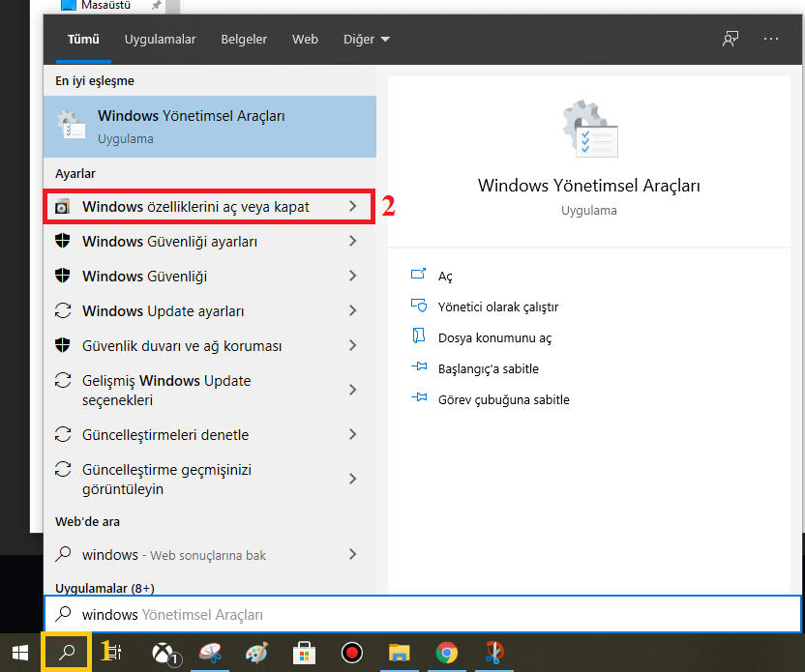Viewport: 805px width, 672px height.
Task: Expand arrow for Güncelleştirme geçmişinizi görüntüleyin
Action: tap(353, 480)
